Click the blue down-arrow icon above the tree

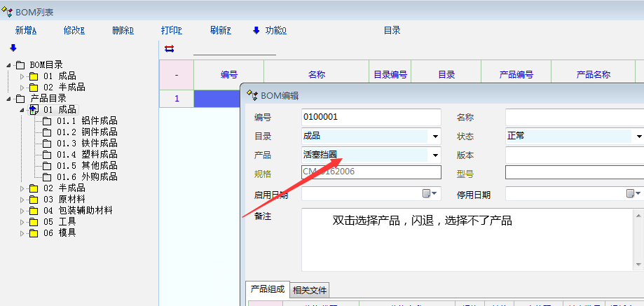[x=13, y=48]
